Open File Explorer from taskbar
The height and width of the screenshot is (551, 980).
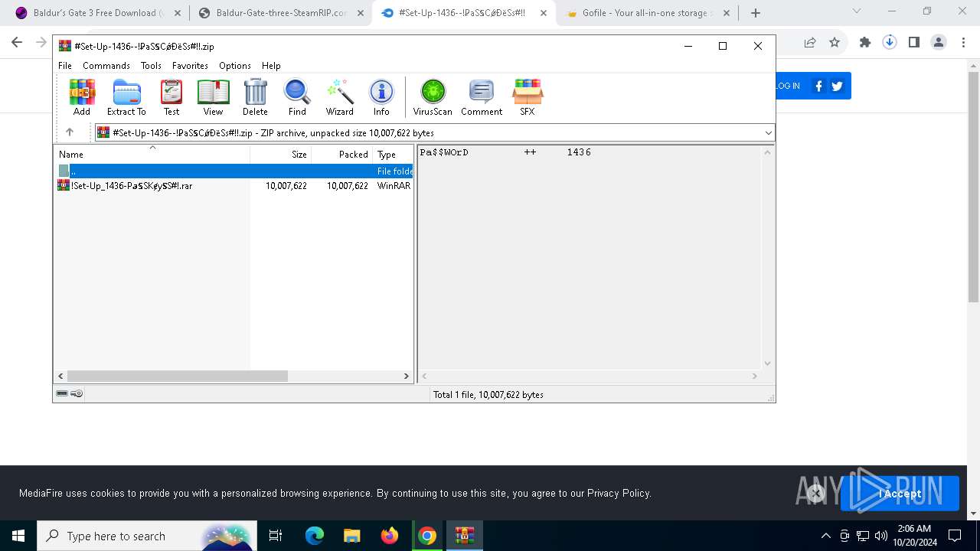pos(352,536)
